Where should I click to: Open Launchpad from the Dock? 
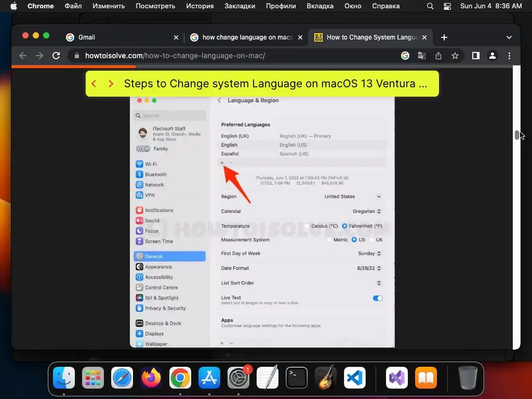pyautogui.click(x=93, y=378)
